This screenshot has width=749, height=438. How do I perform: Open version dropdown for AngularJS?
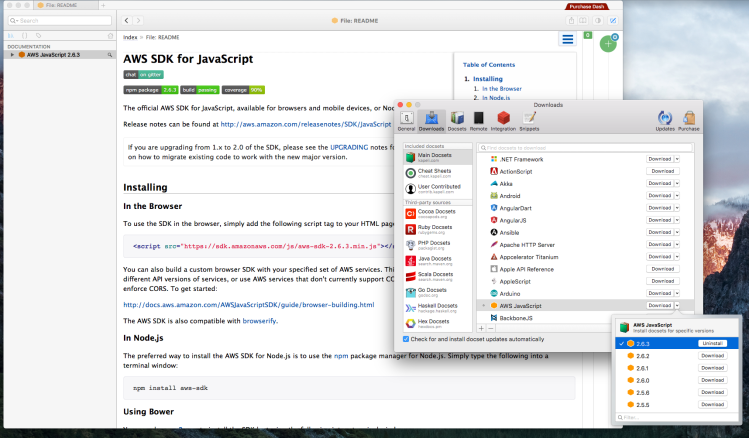[677, 220]
